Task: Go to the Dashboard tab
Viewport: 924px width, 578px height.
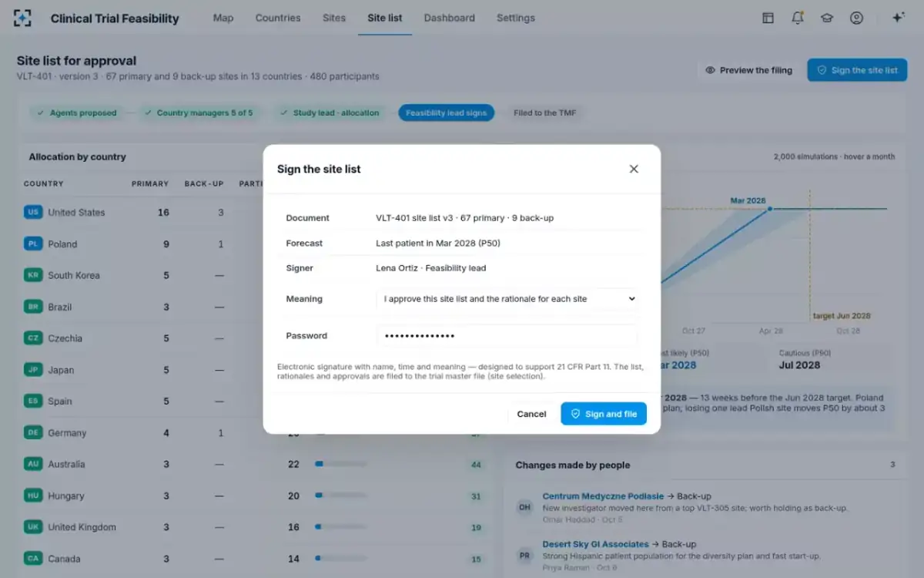Action: (450, 18)
